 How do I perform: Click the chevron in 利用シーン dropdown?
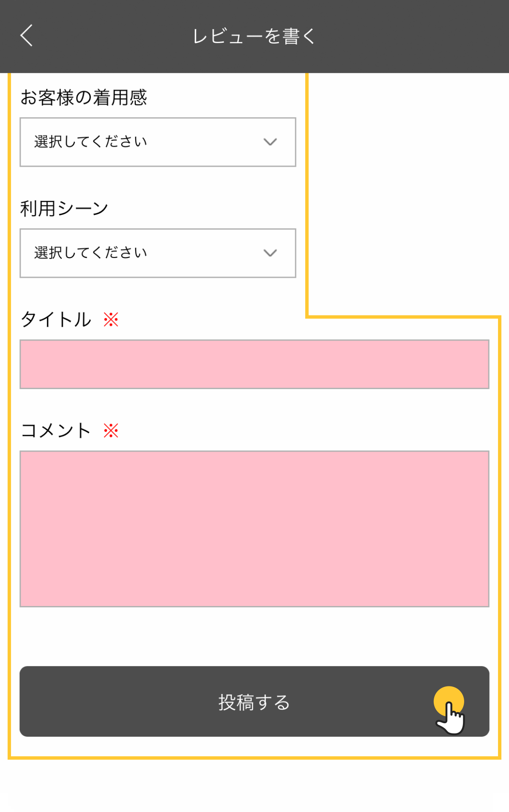tap(270, 253)
